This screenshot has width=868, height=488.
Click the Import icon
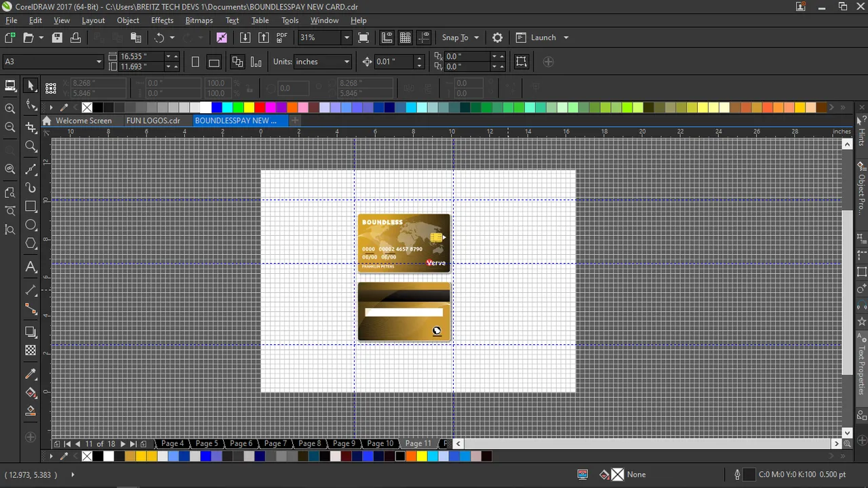245,37
